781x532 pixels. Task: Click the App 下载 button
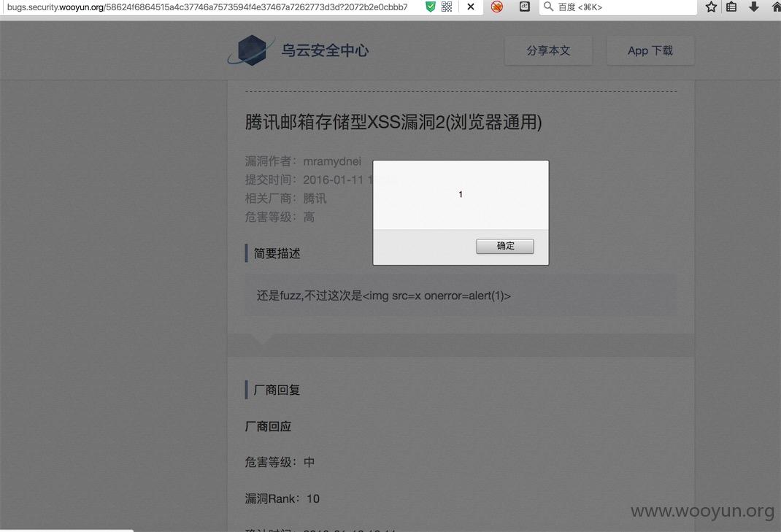click(x=650, y=51)
